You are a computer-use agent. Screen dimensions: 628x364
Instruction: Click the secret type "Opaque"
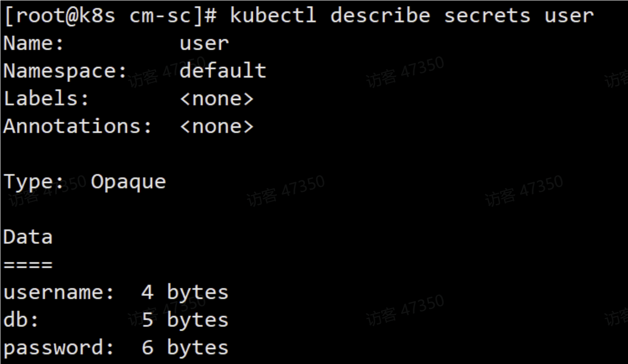click(128, 182)
